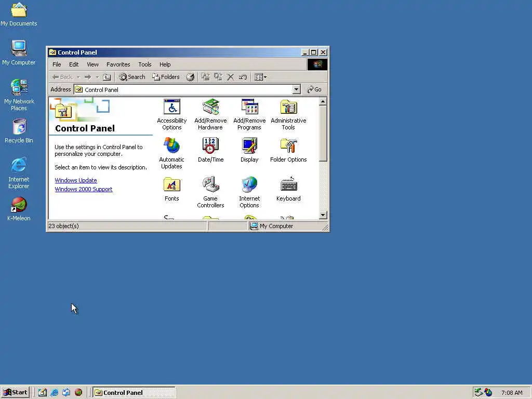Open the Back button history dropdown

[x=78, y=77]
